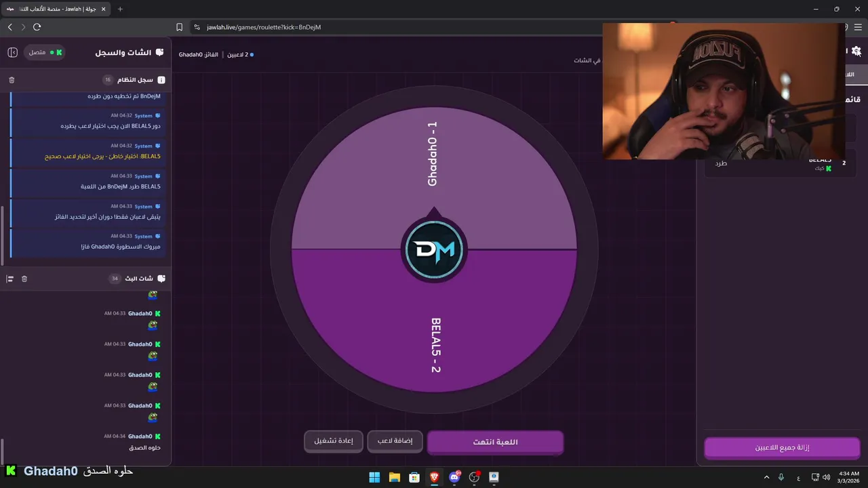Open the Windows Start menu

click(x=374, y=477)
